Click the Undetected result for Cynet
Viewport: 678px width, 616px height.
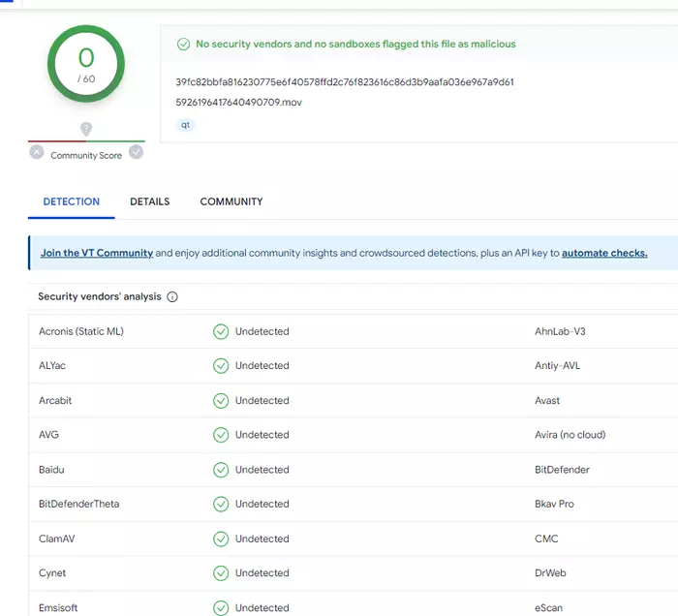coord(262,573)
